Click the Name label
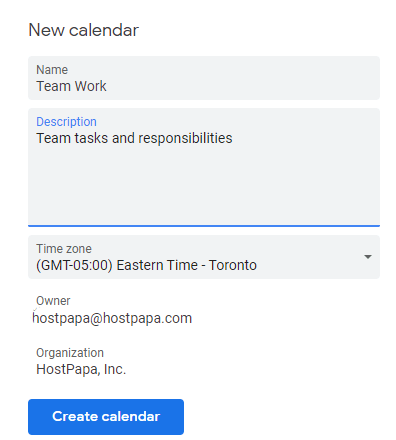 (52, 70)
